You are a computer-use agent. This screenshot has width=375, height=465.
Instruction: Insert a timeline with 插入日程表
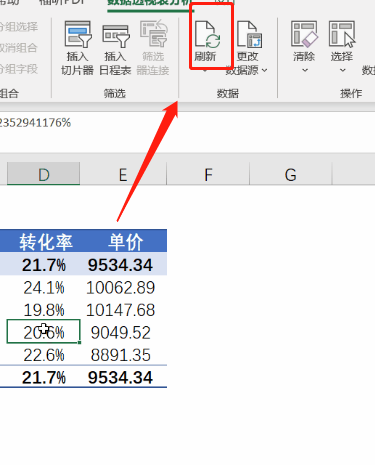click(115, 47)
